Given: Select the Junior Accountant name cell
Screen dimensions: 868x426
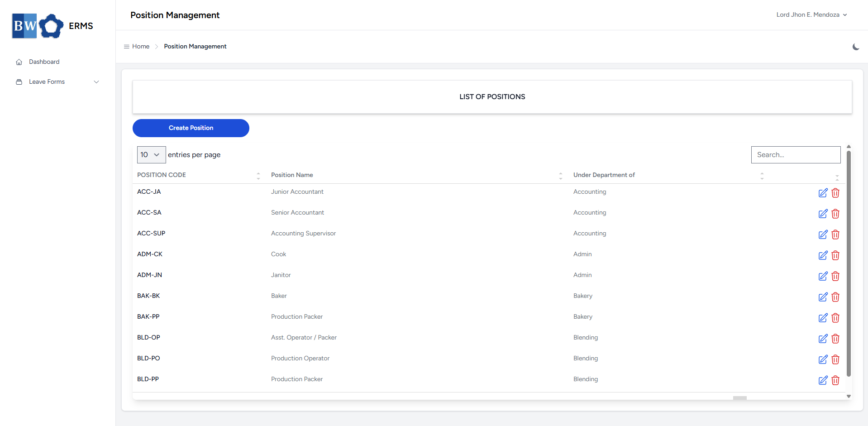Looking at the screenshot, I should (297, 192).
